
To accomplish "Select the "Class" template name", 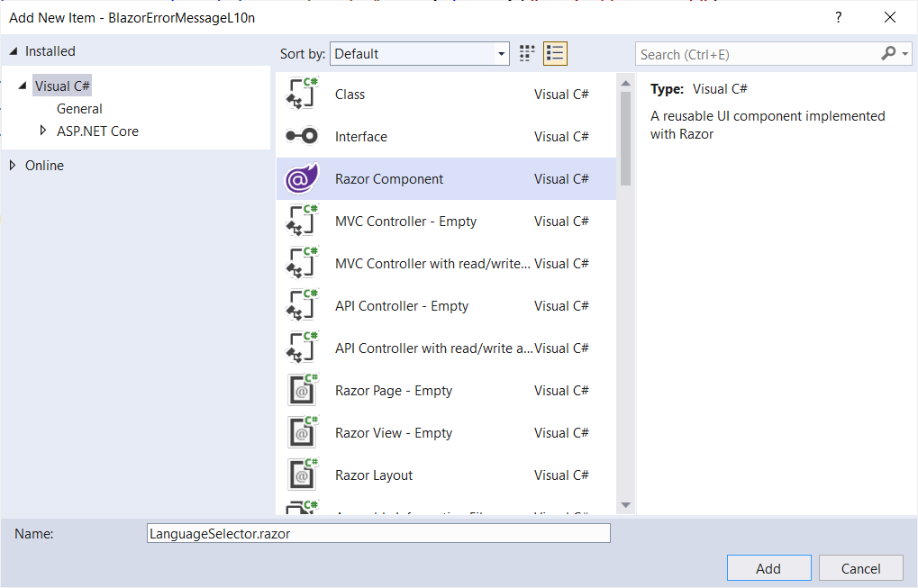I will click(350, 95).
